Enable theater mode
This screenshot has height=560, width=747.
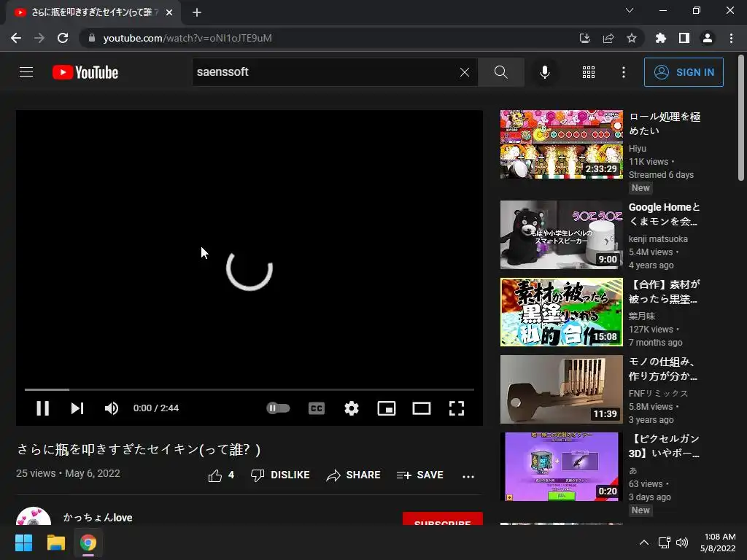coord(422,408)
